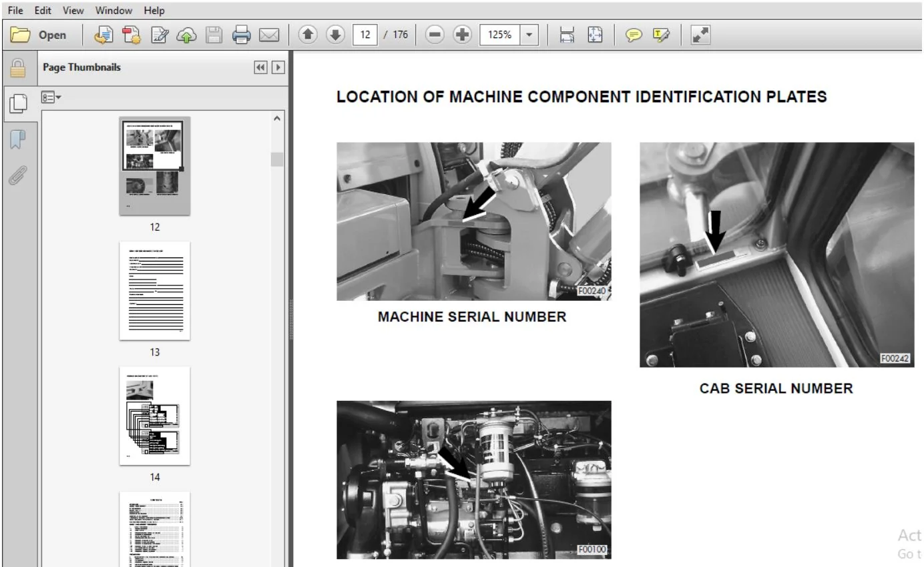The height and width of the screenshot is (567, 924).
Task: Zoom out with minus button
Action: (435, 35)
